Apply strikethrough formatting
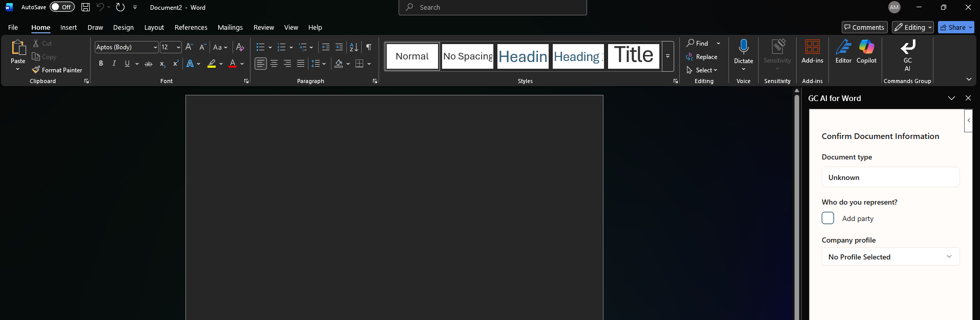Image resolution: width=980 pixels, height=320 pixels. click(149, 64)
